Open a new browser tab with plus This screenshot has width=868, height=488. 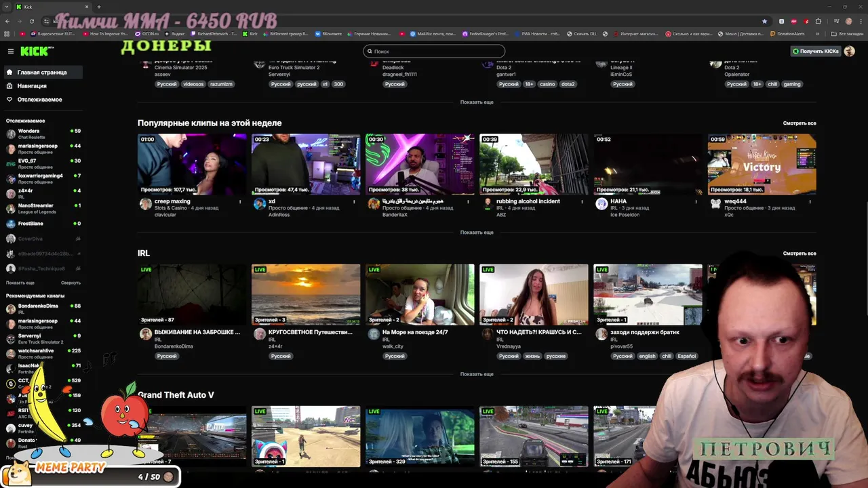click(x=99, y=7)
